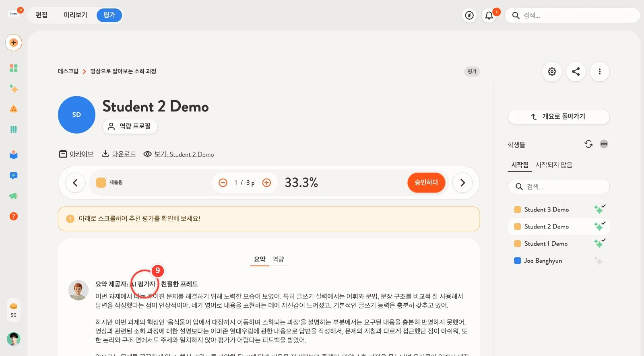Viewport: 644px width, 356px height.
Task: Switch to the 역량 feedback tab
Action: tap(278, 259)
